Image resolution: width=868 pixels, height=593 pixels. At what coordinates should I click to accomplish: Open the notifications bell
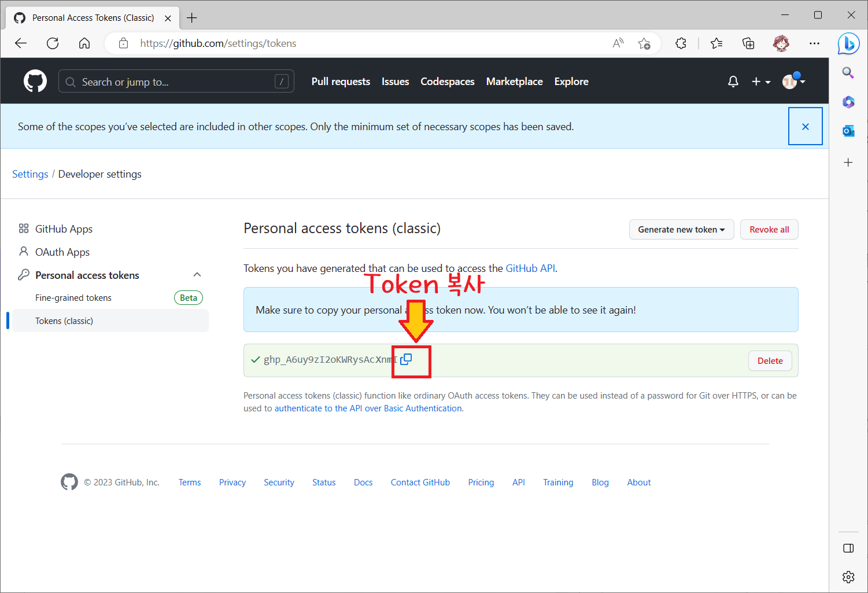733,82
